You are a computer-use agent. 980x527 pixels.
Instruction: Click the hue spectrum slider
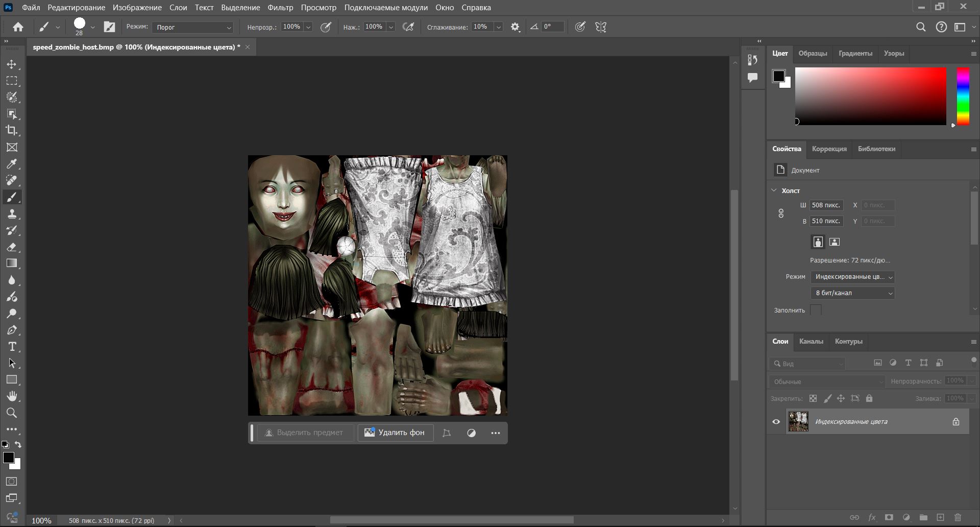coord(963,96)
